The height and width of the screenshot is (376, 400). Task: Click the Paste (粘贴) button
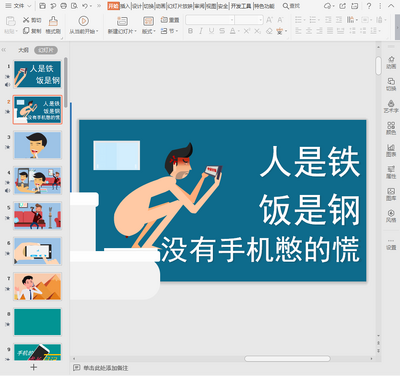click(x=11, y=25)
